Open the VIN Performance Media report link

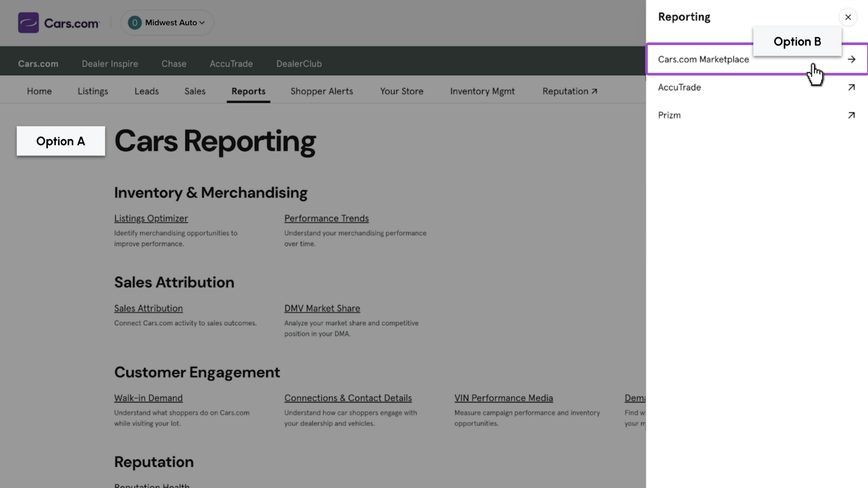point(504,398)
